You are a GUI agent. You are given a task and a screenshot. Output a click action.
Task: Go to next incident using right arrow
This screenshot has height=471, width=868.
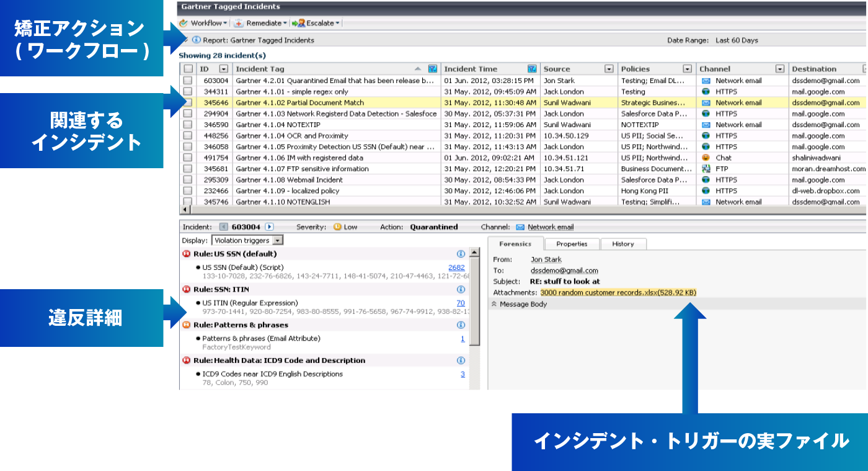(x=269, y=227)
